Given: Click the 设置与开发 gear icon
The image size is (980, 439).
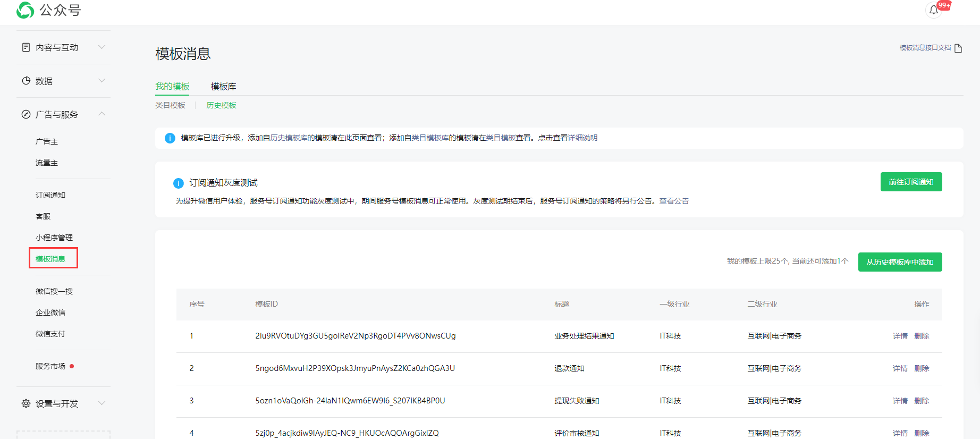Looking at the screenshot, I should [x=26, y=403].
